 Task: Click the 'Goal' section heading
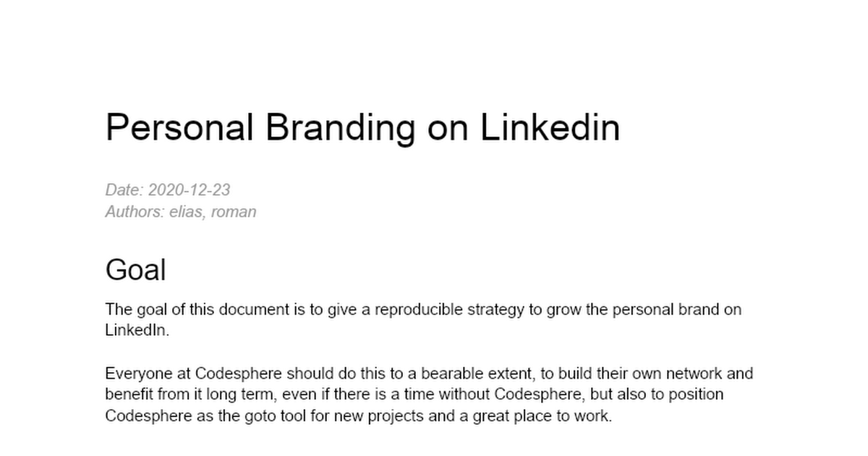(135, 270)
